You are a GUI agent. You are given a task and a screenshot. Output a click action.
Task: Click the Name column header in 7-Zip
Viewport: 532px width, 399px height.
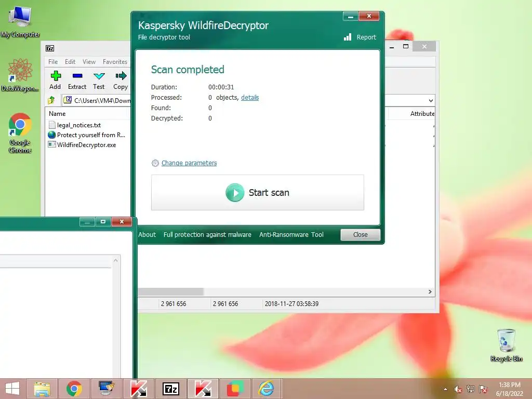pyautogui.click(x=57, y=114)
